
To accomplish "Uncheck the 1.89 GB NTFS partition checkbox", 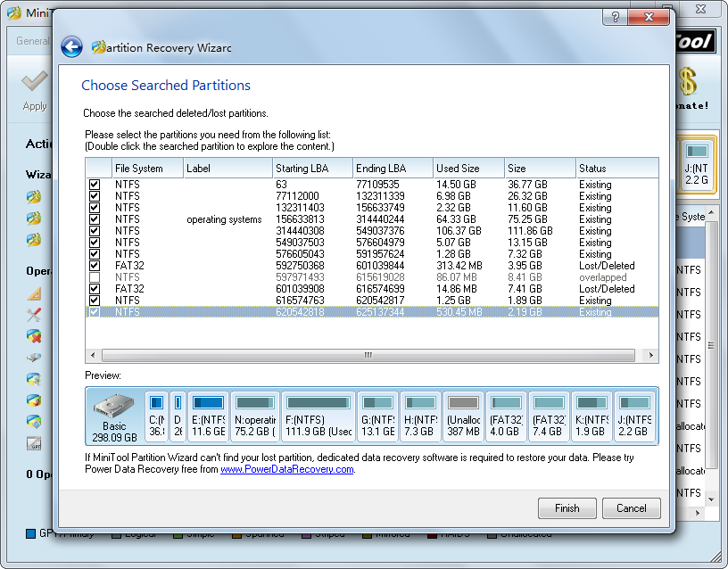I will click(x=95, y=301).
